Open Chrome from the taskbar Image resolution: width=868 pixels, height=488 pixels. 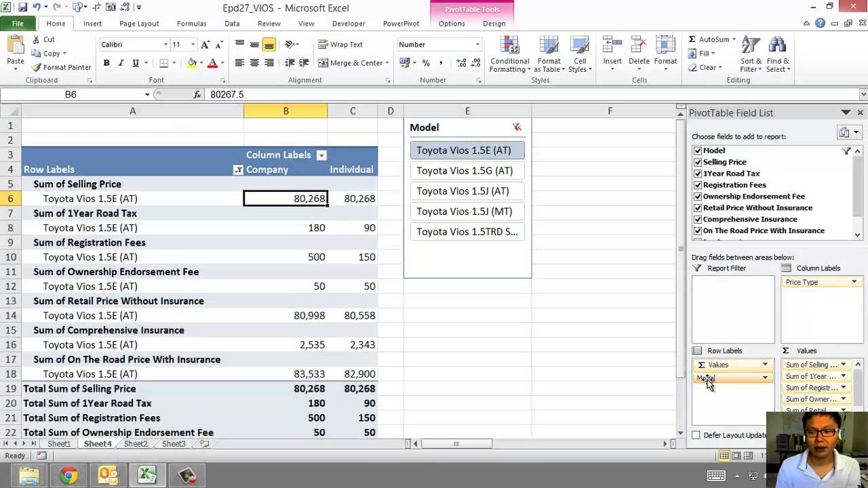click(x=68, y=475)
